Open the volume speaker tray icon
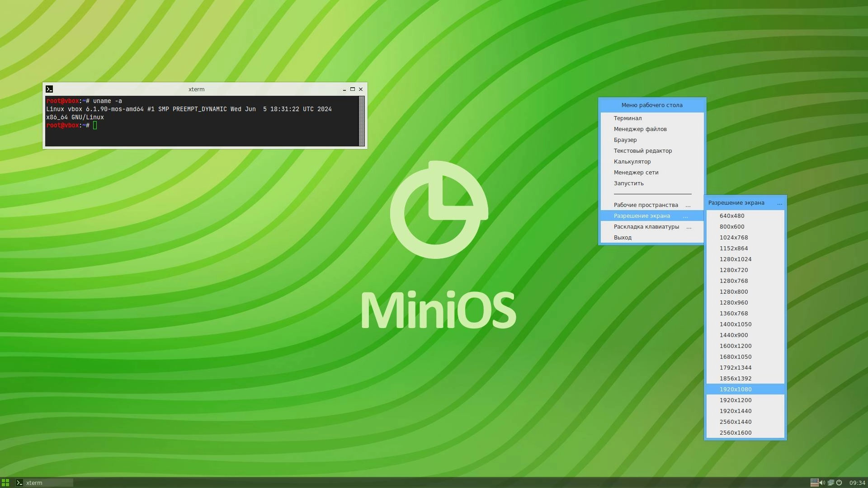The image size is (868, 488). [822, 483]
